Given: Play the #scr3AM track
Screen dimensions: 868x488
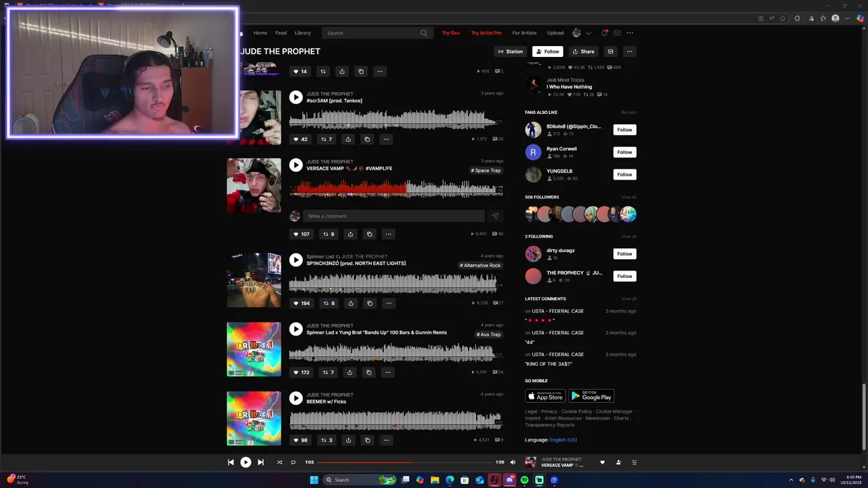Looking at the screenshot, I should point(296,97).
